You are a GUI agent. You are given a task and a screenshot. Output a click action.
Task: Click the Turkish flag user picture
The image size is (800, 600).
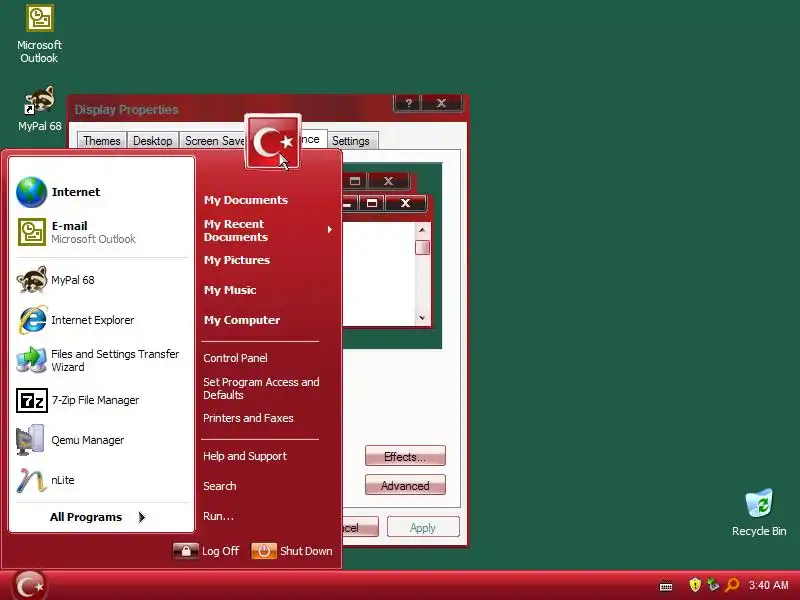(x=272, y=142)
